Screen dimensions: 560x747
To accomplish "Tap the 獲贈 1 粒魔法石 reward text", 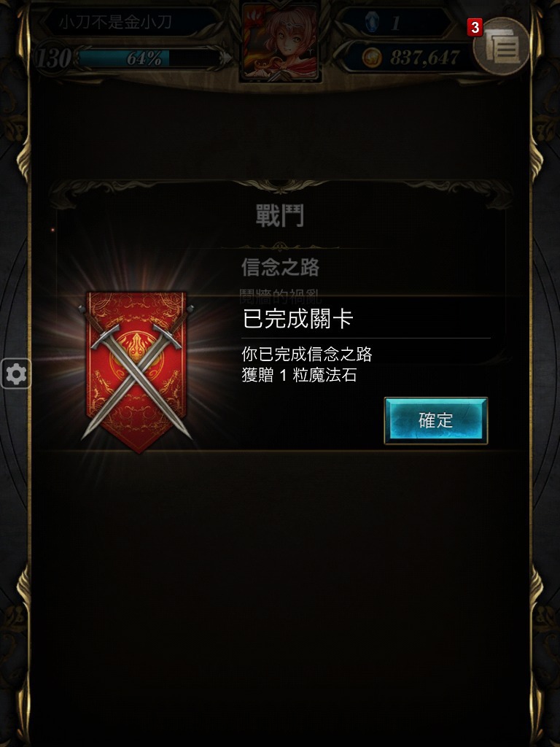I will click(x=299, y=376).
